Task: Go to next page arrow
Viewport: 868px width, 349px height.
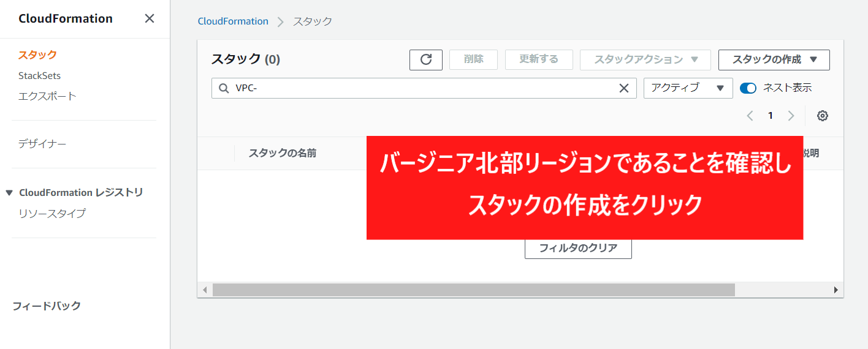Action: click(x=791, y=116)
